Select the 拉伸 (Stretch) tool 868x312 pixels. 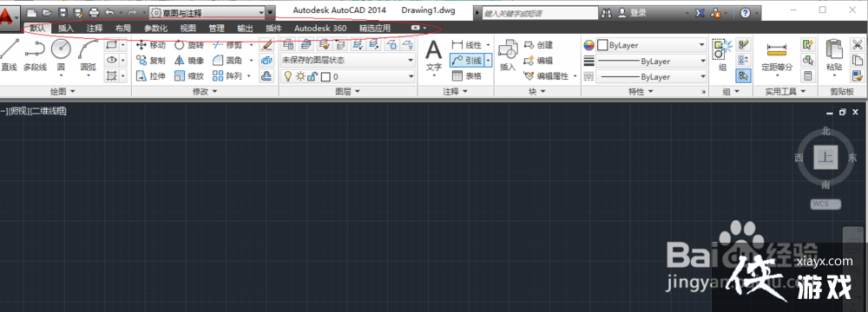pos(150,76)
